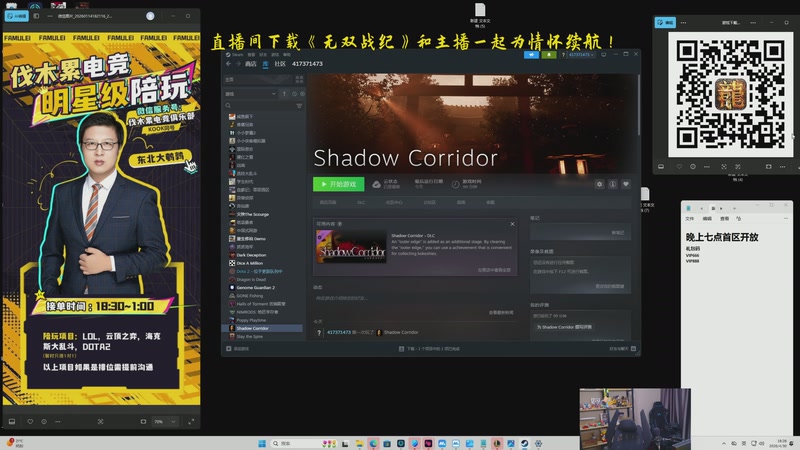Viewport: 800px width, 450px height.
Task: Click the 417371473 activity link
Action: (339, 332)
